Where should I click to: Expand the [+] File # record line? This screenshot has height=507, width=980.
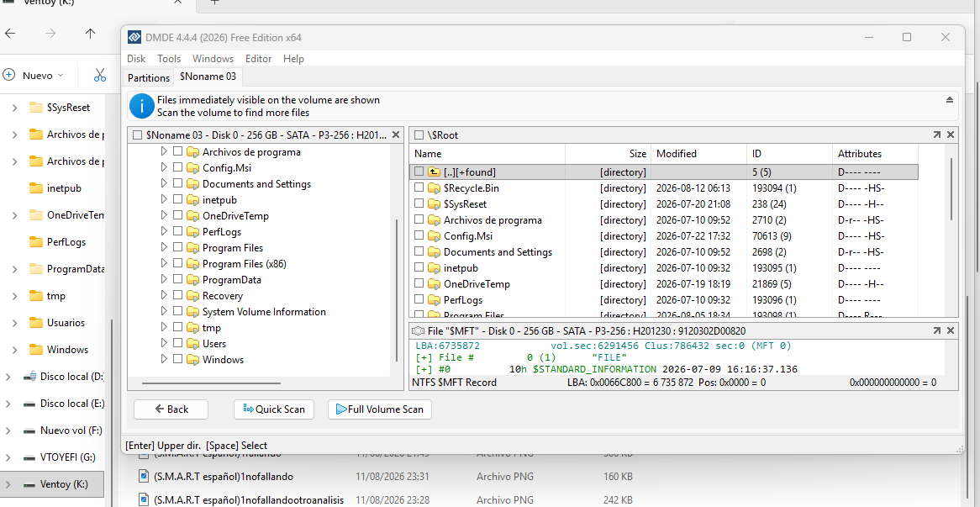423,357
